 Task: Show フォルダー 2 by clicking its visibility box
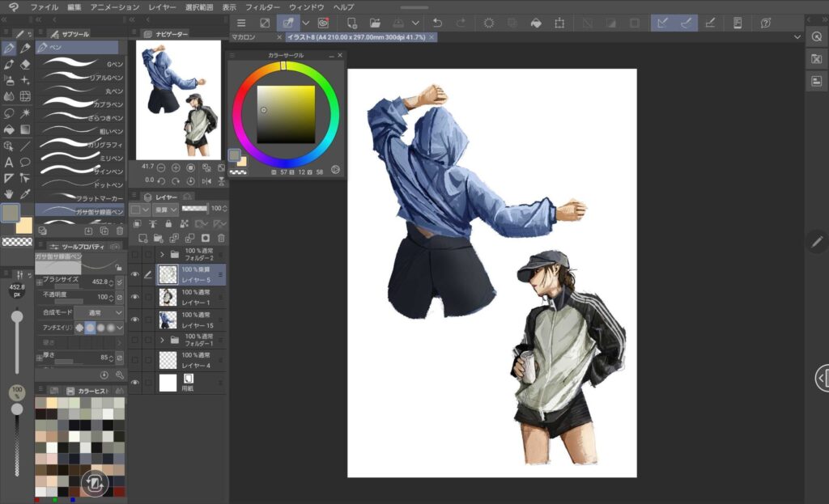coord(135,255)
